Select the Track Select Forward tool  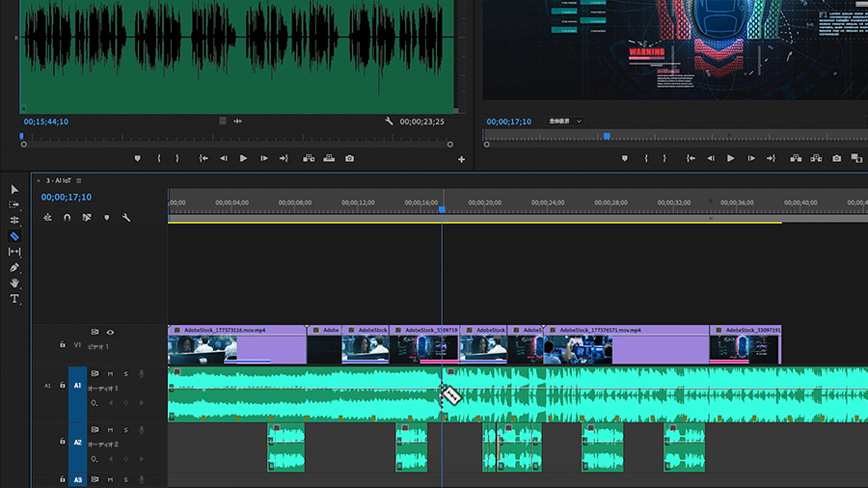tap(14, 204)
